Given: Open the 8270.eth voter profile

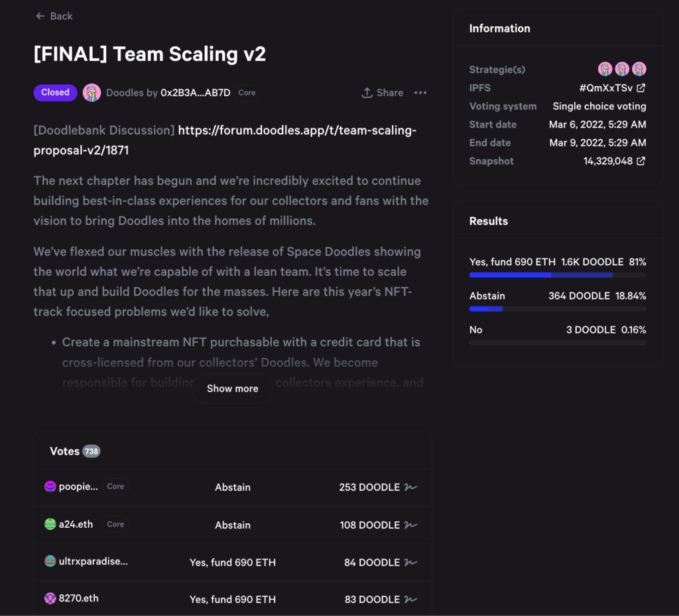Looking at the screenshot, I should pyautogui.click(x=78, y=599).
